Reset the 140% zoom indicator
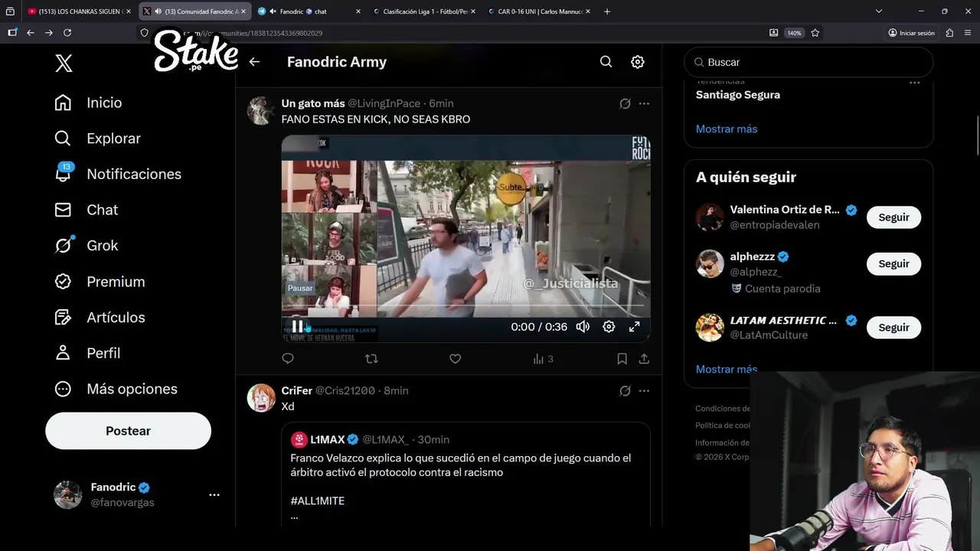980x551 pixels. point(794,33)
